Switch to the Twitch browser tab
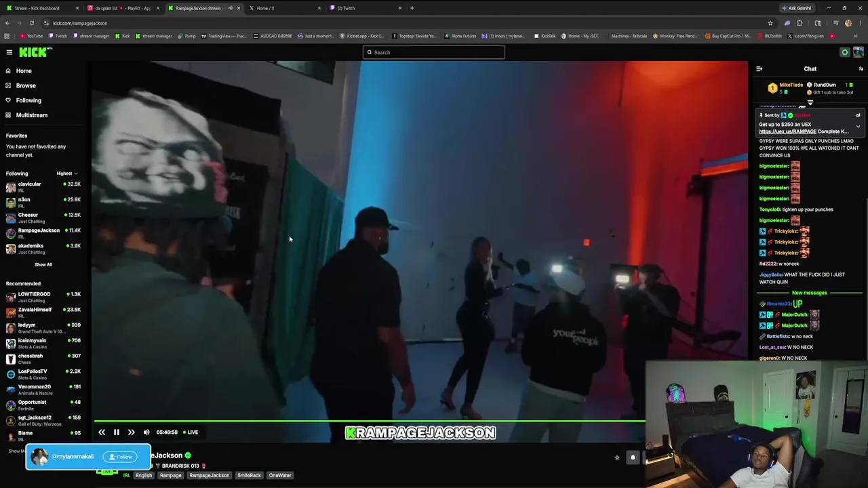This screenshot has width=868, height=488. pyautogui.click(x=364, y=8)
